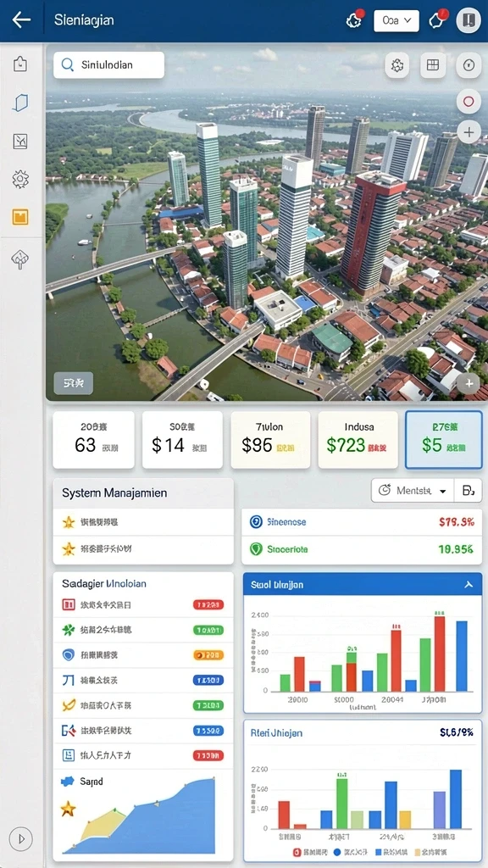The width and height of the screenshot is (488, 868).
Task: Collapse the Staol chart panel chevron
Action: tap(468, 585)
